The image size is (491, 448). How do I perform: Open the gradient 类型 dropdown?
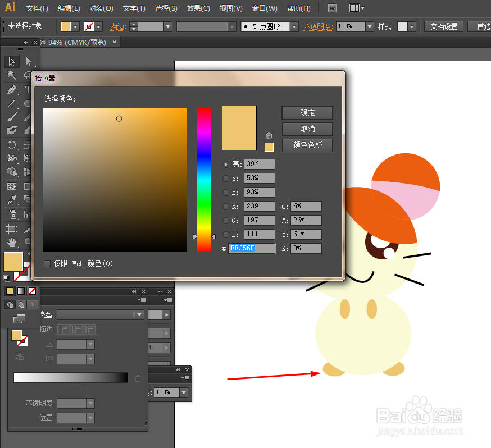[x=139, y=315]
